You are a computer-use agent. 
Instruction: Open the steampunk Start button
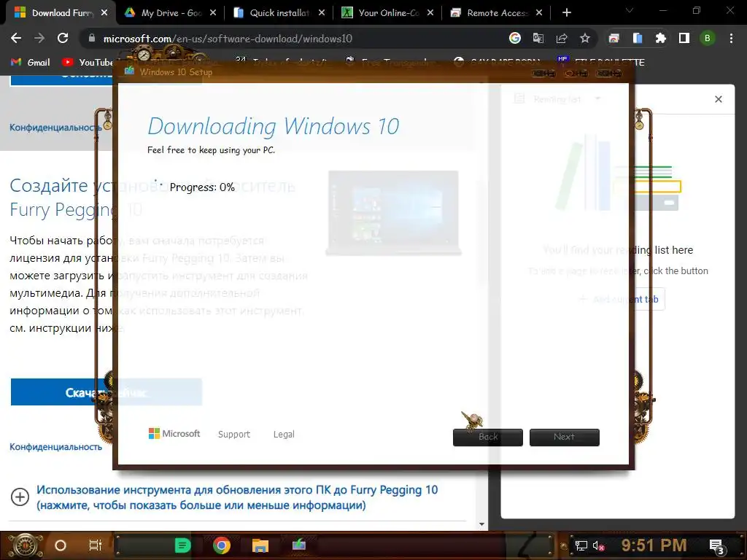pos(25,545)
